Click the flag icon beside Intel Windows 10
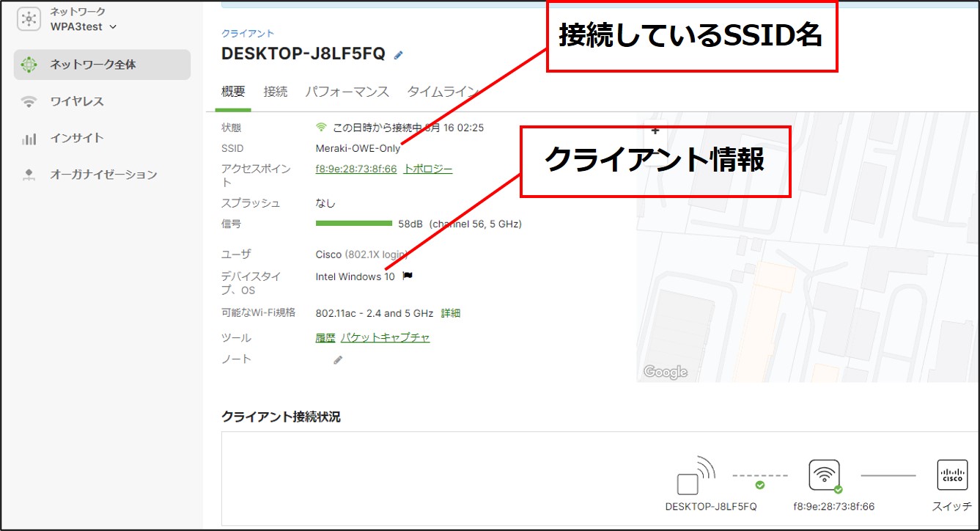 click(408, 276)
